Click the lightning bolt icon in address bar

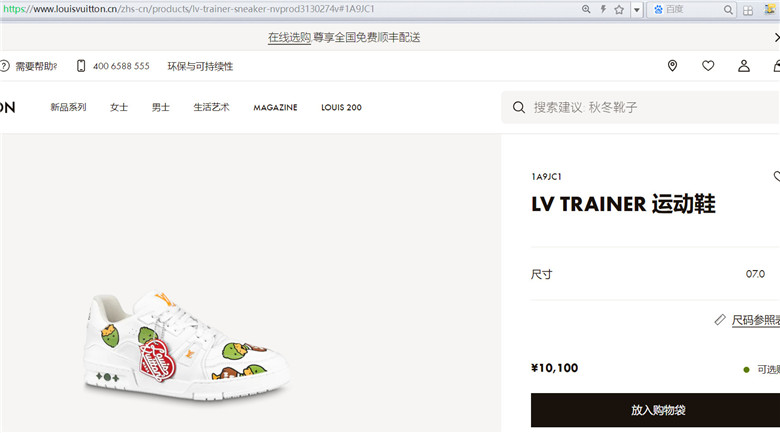tap(603, 9)
